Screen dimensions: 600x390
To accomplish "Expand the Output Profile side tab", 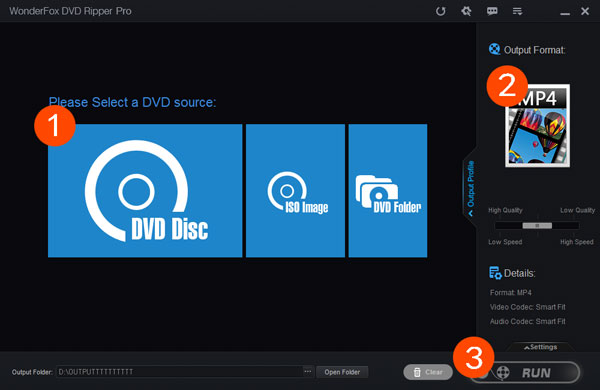I will point(470,188).
